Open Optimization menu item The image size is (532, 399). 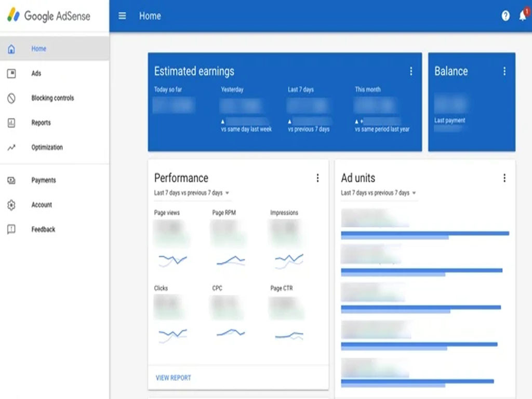click(55, 147)
